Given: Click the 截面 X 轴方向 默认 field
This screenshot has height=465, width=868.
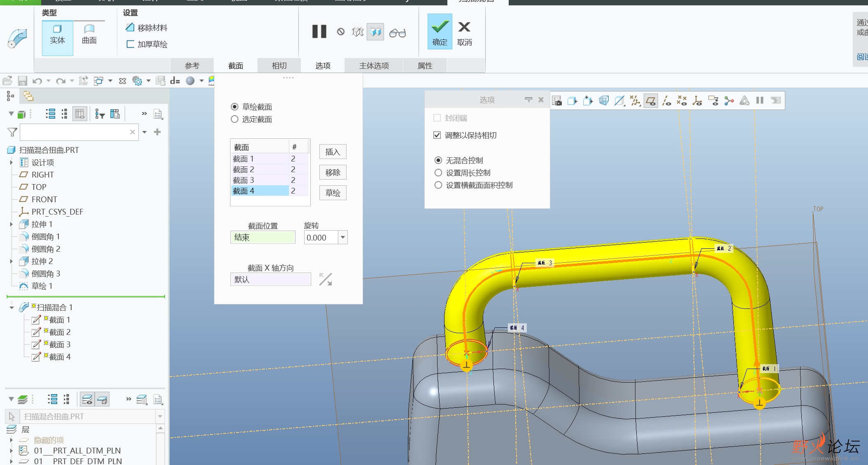Looking at the screenshot, I should click(270, 279).
